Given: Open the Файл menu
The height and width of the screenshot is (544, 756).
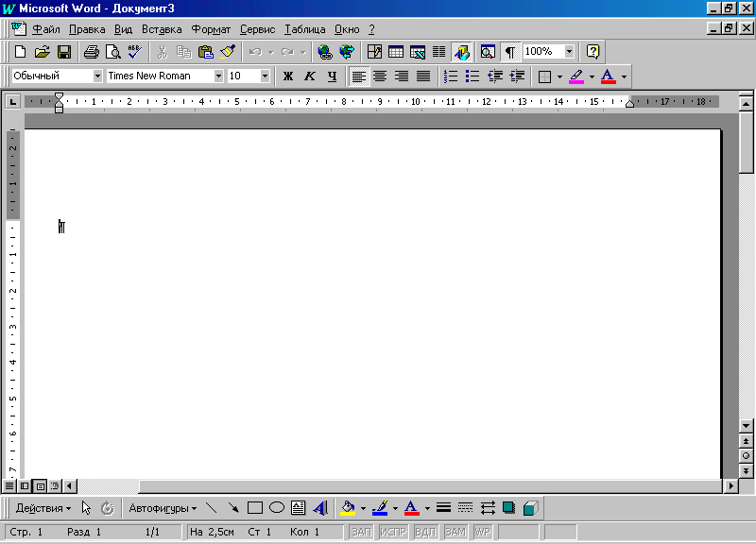Looking at the screenshot, I should click(45, 29).
